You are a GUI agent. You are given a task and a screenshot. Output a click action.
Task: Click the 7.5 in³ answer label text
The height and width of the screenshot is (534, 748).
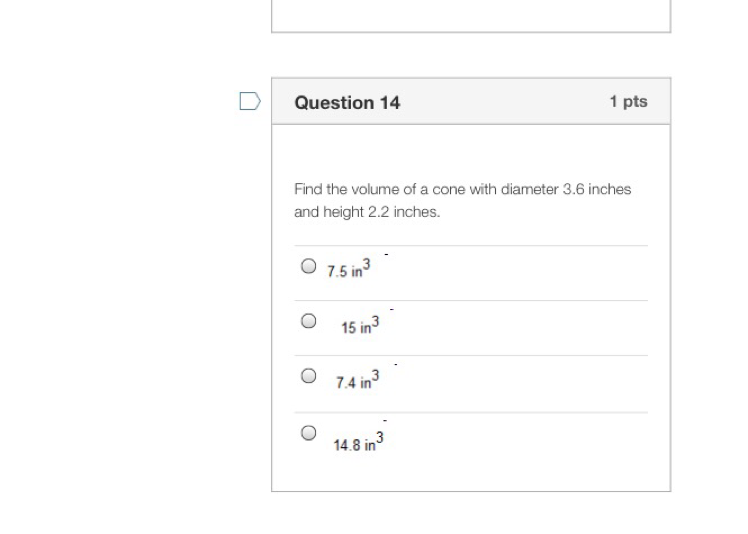coord(349,270)
